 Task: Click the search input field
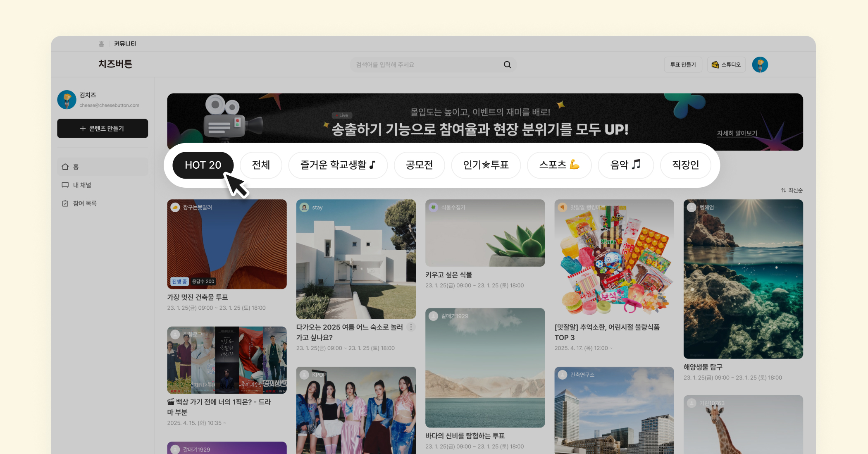[x=426, y=65]
